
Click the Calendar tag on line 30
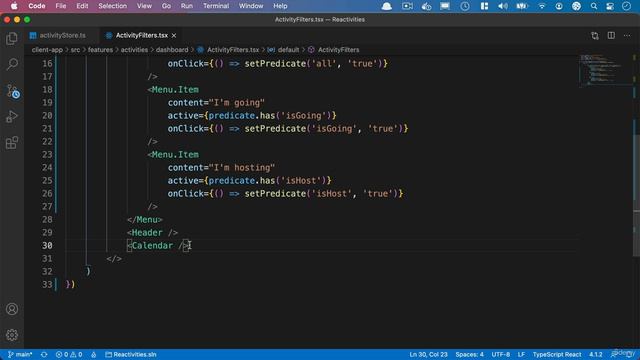(x=158, y=245)
